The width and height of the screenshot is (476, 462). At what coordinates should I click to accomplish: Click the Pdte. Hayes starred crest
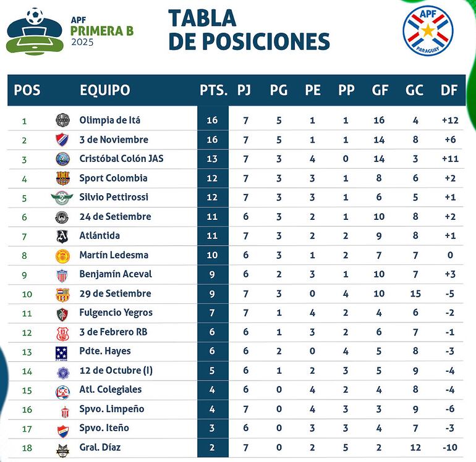[62, 351]
